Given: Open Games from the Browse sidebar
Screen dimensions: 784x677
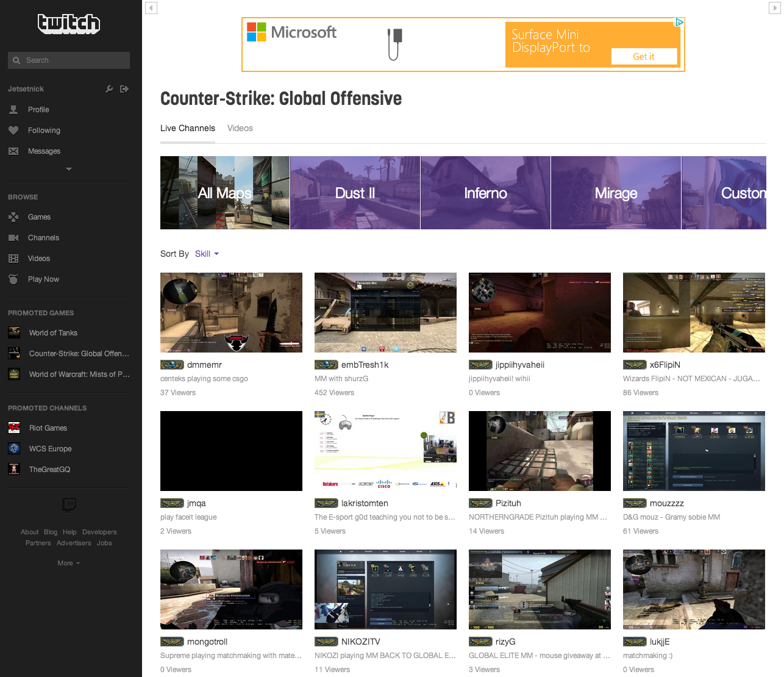Looking at the screenshot, I should (38, 217).
